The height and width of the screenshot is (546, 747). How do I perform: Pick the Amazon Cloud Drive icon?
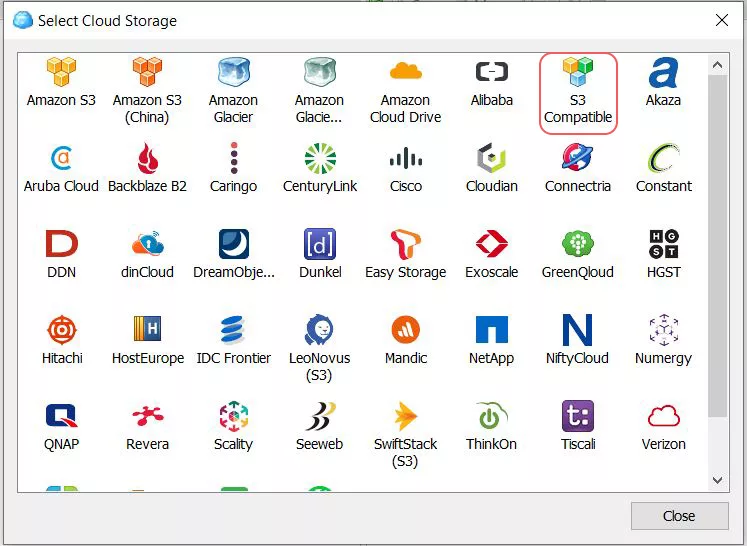click(x=405, y=74)
